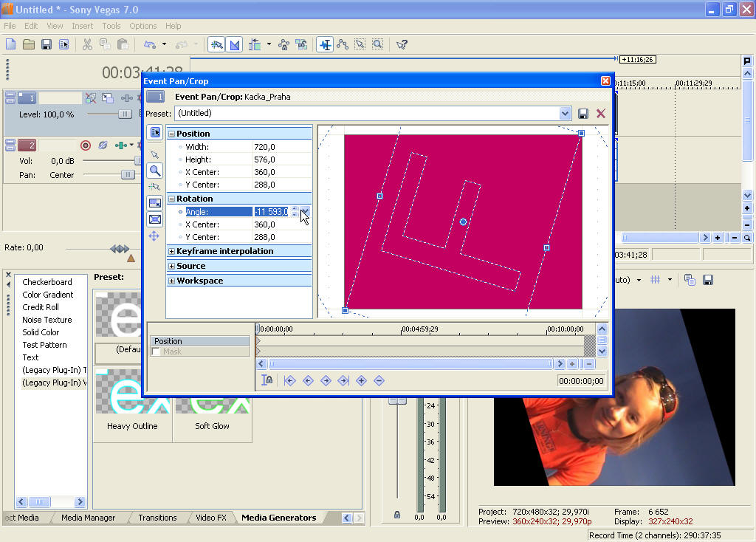Collapse the Position property group
The width and height of the screenshot is (756, 542).
172,134
